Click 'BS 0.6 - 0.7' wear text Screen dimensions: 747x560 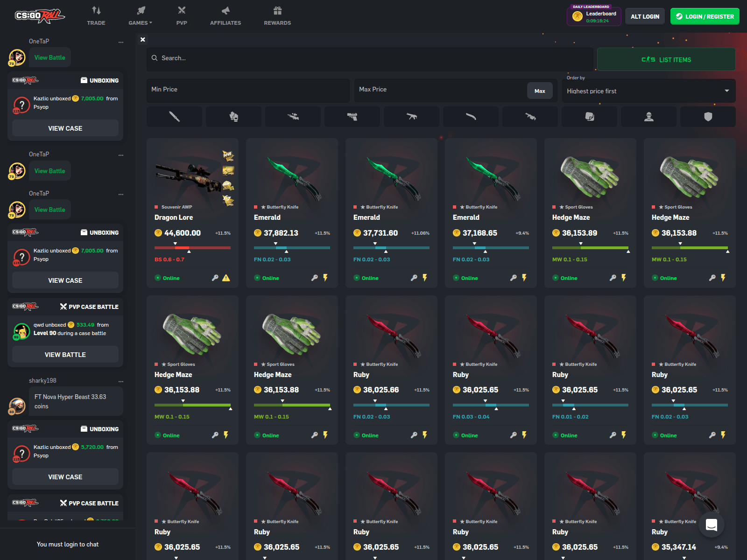click(169, 259)
